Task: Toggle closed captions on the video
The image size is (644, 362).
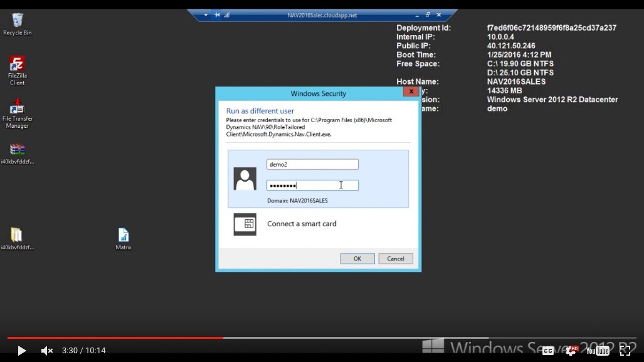Action: point(547,351)
